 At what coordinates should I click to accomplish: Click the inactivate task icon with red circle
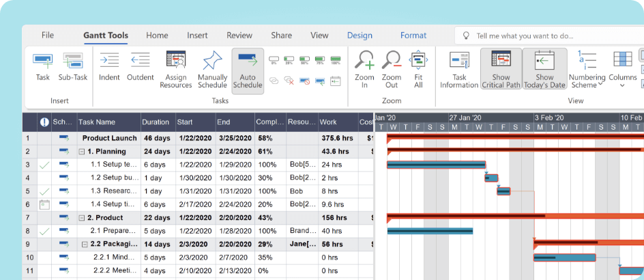(304, 81)
